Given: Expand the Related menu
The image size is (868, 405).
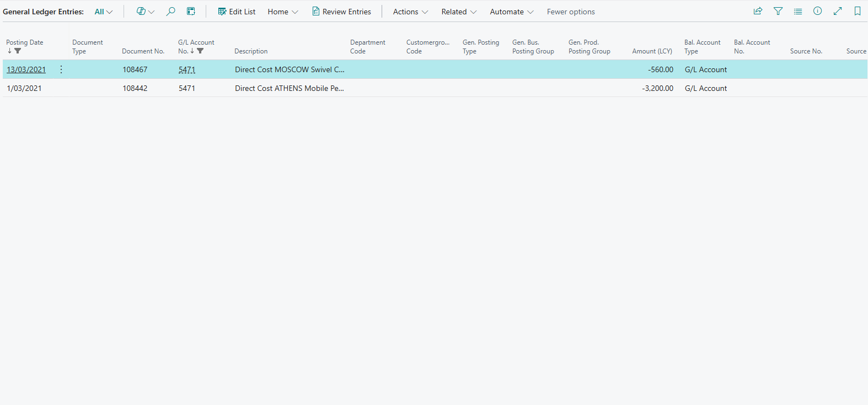Looking at the screenshot, I should (x=459, y=12).
